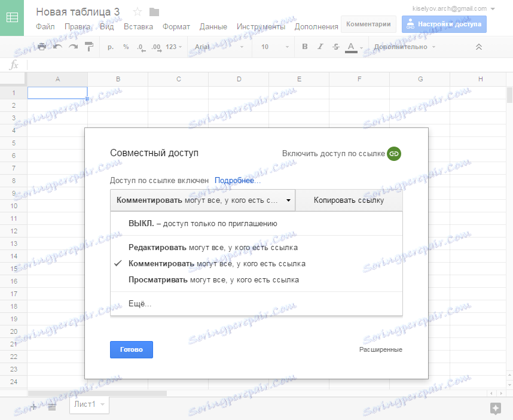Screen dimensions: 513x420
Task: Open the Формат menu
Action: (178, 26)
